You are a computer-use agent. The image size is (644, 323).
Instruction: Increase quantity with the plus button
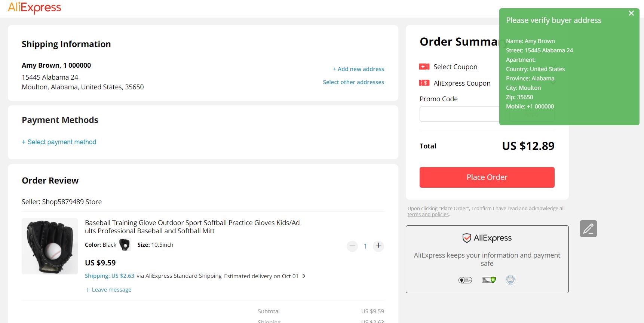(x=378, y=246)
